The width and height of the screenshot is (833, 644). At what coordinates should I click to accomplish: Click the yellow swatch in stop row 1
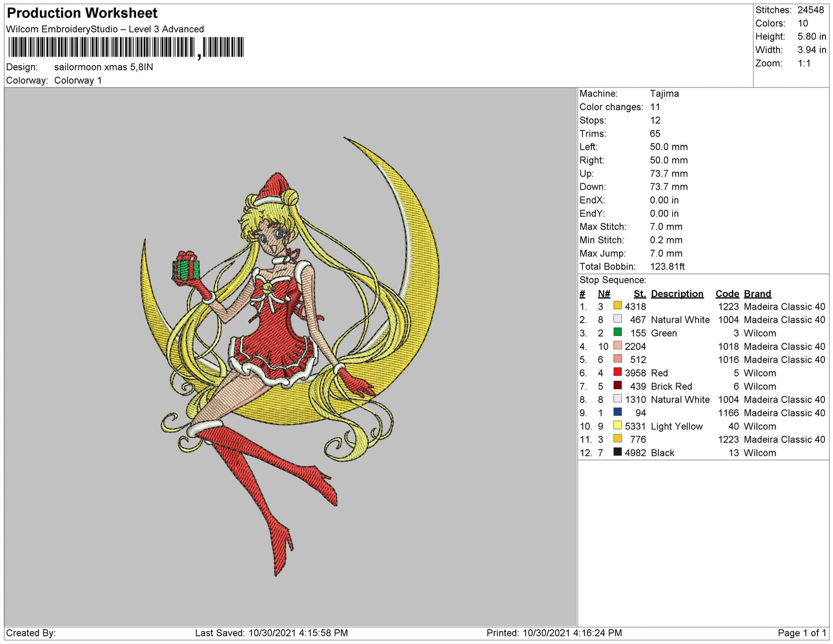pos(617,306)
